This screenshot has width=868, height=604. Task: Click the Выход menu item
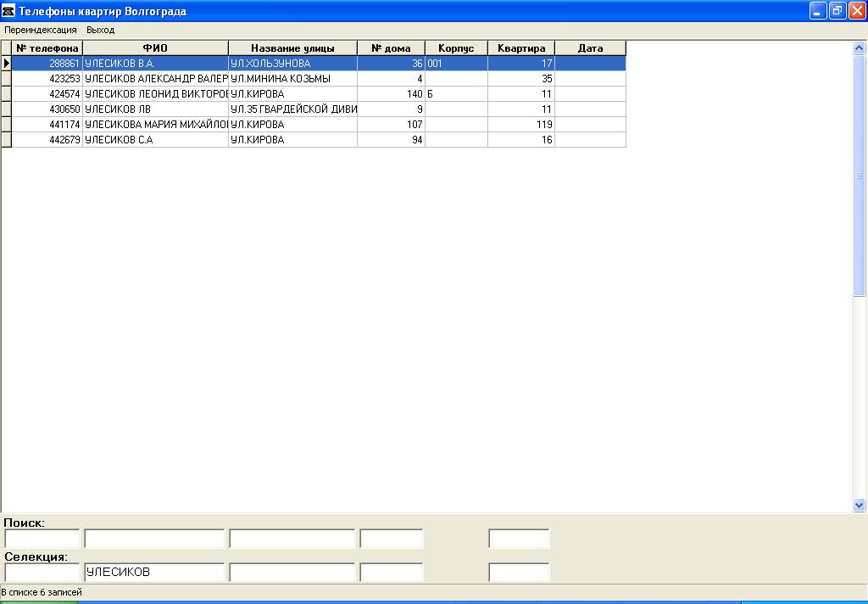tap(101, 30)
